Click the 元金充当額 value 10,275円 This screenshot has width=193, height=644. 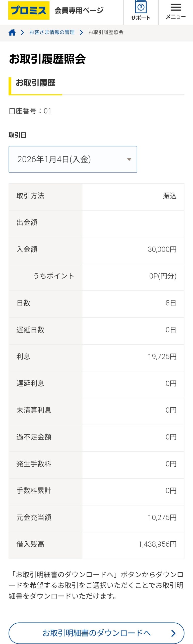(162, 517)
